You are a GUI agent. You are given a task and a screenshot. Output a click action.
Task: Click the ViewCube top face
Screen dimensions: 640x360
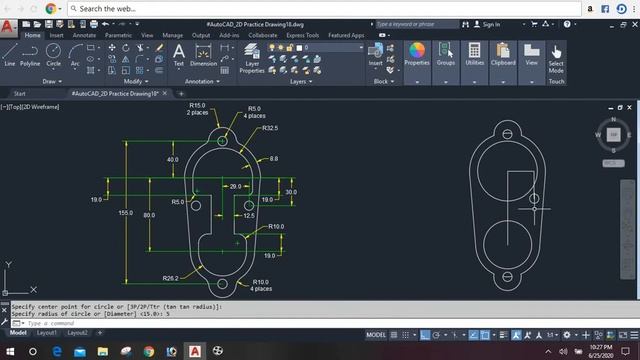click(x=613, y=134)
